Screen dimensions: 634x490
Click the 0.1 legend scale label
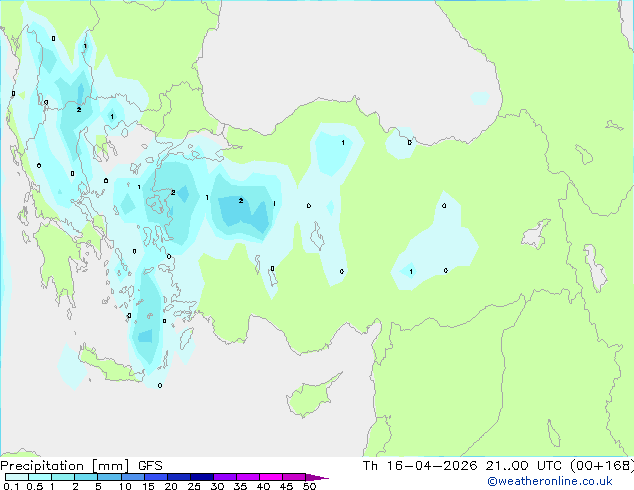pyautogui.click(x=11, y=486)
